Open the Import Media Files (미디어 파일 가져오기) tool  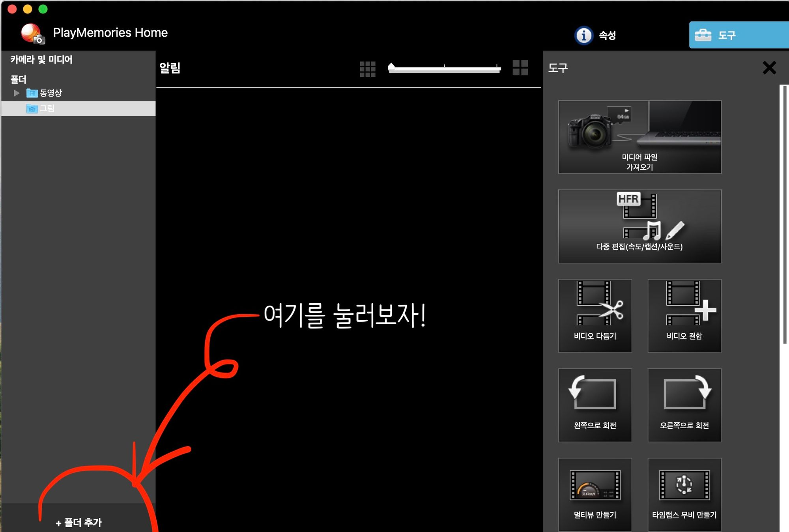(x=639, y=137)
